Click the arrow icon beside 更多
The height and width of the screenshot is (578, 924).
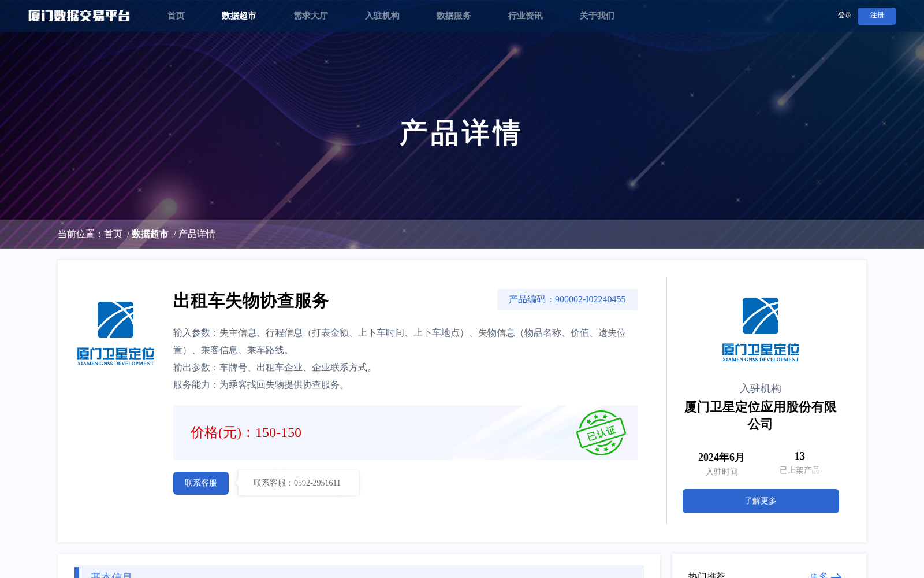tap(836, 576)
